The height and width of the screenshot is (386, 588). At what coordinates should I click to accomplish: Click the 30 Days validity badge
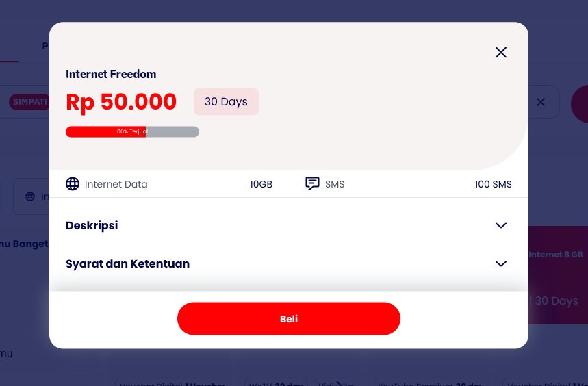tap(226, 102)
